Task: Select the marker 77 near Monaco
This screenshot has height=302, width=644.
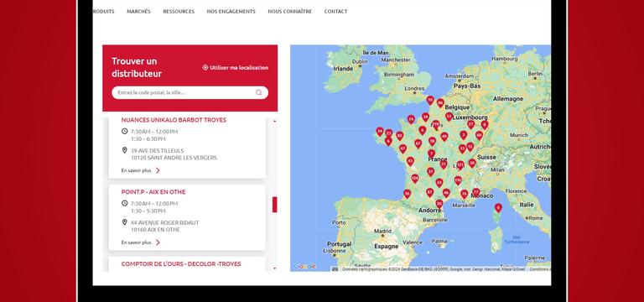Action: pos(476,192)
